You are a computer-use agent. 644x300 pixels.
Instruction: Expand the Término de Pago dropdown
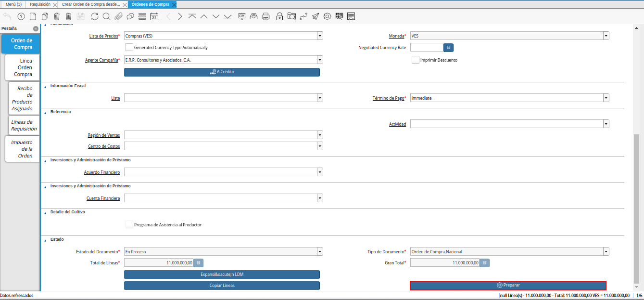(x=606, y=98)
